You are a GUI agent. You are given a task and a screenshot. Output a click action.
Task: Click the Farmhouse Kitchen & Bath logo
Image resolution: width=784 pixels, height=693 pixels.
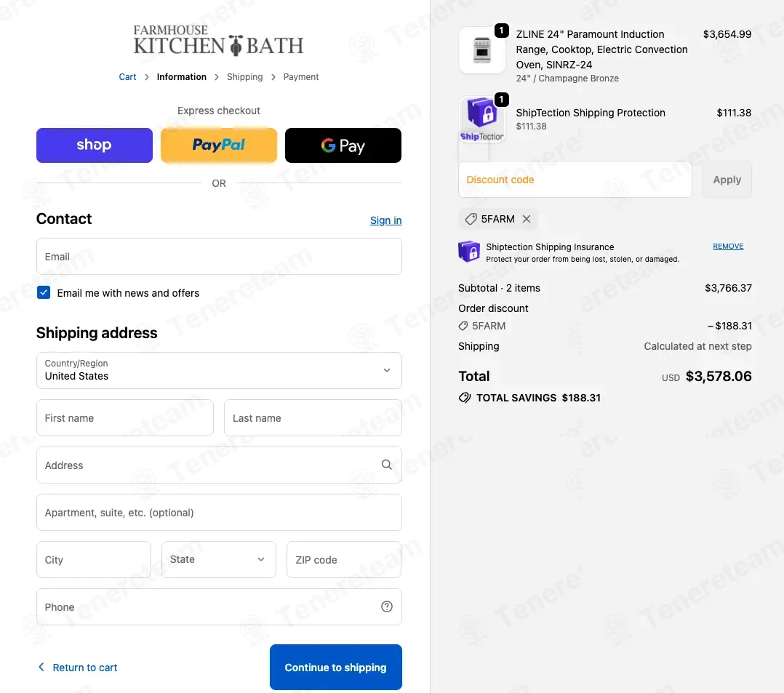pyautogui.click(x=218, y=40)
